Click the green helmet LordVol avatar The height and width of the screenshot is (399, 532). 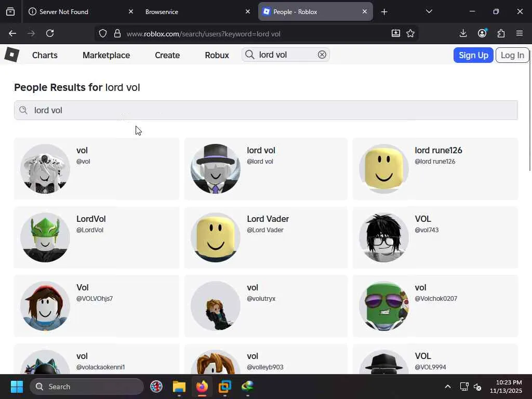click(x=45, y=237)
